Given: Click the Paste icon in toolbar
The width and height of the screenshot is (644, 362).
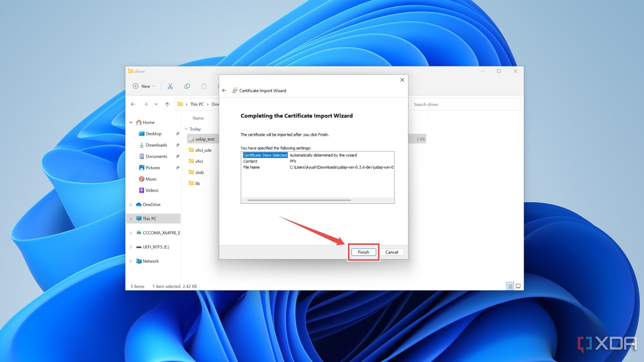Looking at the screenshot, I should click(204, 86).
